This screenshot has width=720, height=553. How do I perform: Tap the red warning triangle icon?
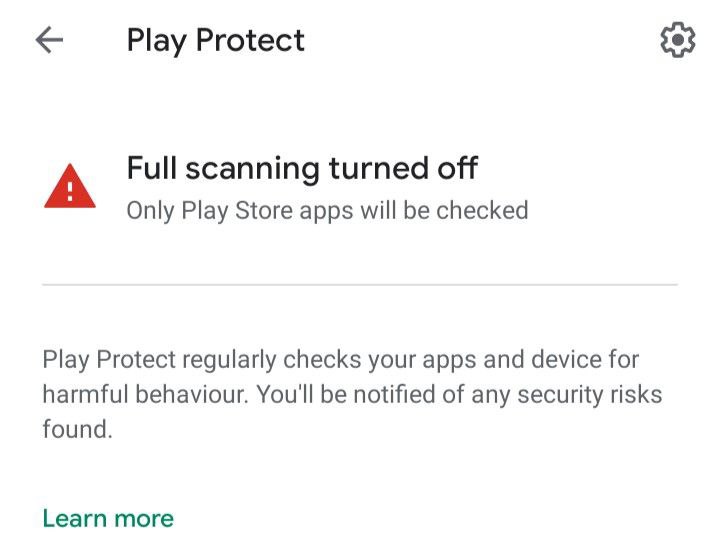70,186
